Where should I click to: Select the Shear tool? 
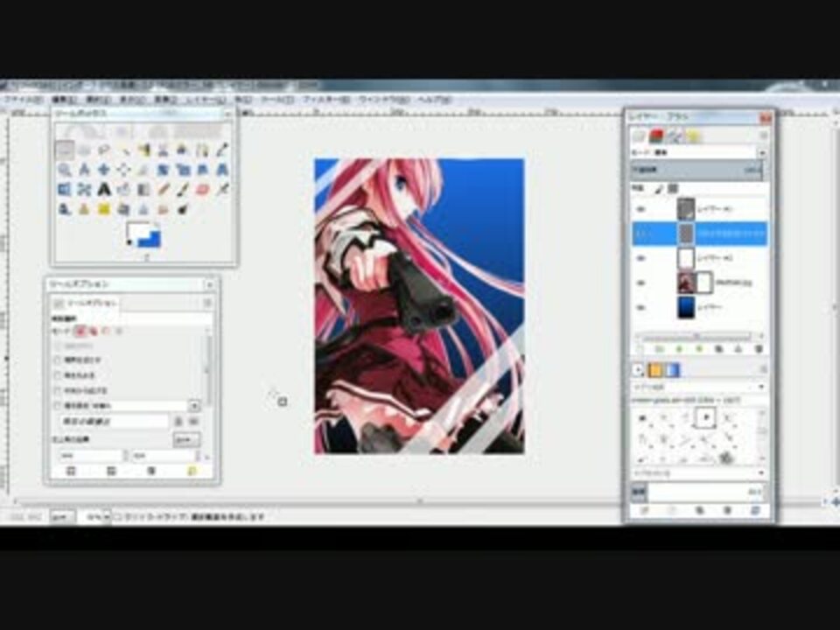tap(202, 170)
